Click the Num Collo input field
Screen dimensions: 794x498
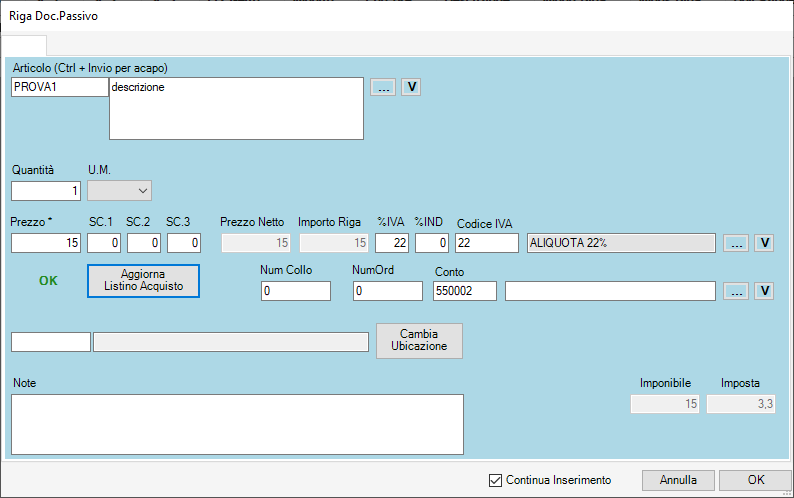click(x=295, y=291)
